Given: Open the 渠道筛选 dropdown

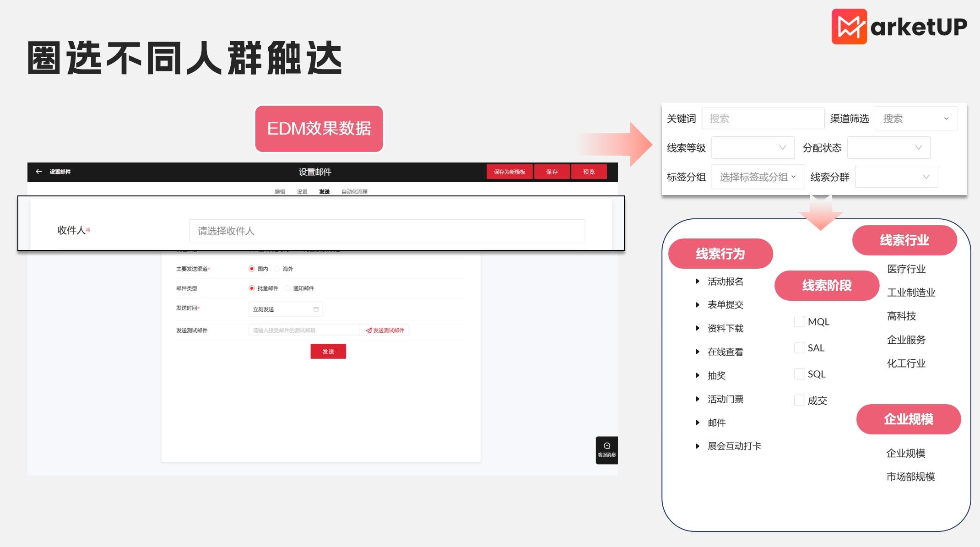Looking at the screenshot, I should 916,119.
